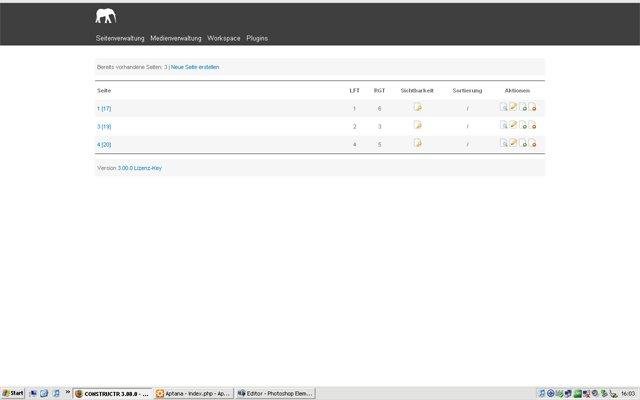The image size is (640, 400).
Task: Switch to Editor Photoshop Elements taskbar window
Action: pos(276,393)
